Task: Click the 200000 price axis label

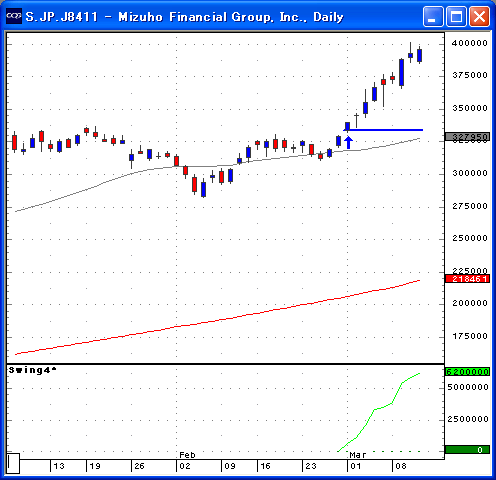Action: coord(470,303)
